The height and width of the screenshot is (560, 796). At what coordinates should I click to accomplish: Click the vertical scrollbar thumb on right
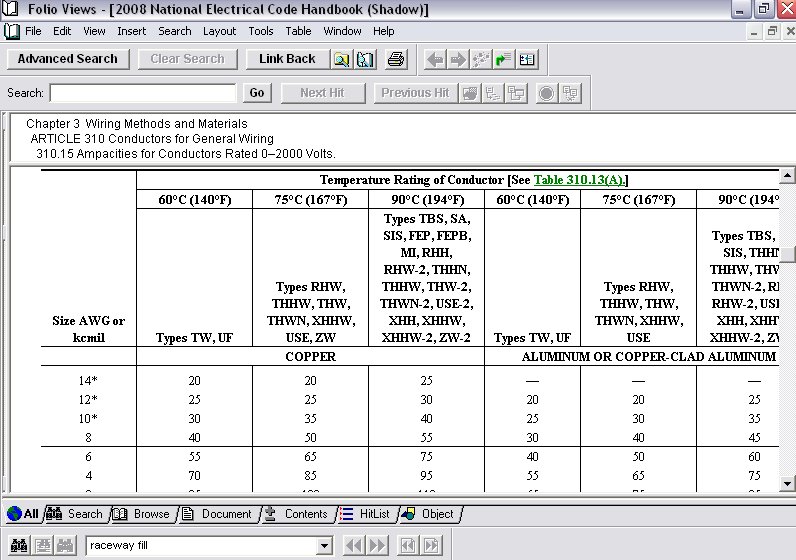[789, 254]
